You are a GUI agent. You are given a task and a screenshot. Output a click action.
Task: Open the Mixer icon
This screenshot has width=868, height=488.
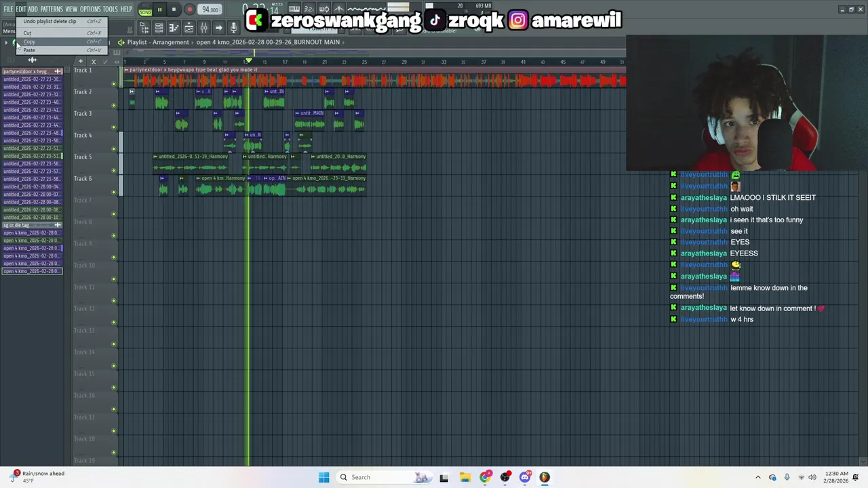[203, 28]
